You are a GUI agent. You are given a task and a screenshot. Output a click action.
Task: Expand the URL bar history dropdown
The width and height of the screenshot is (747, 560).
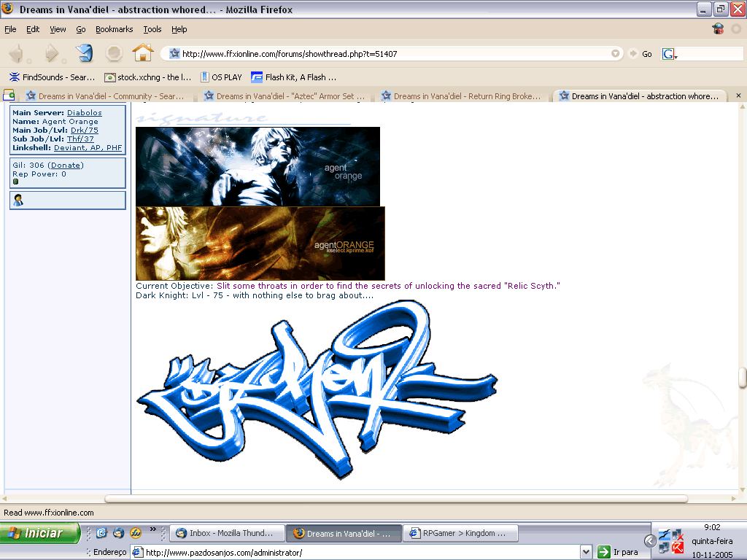coord(616,54)
